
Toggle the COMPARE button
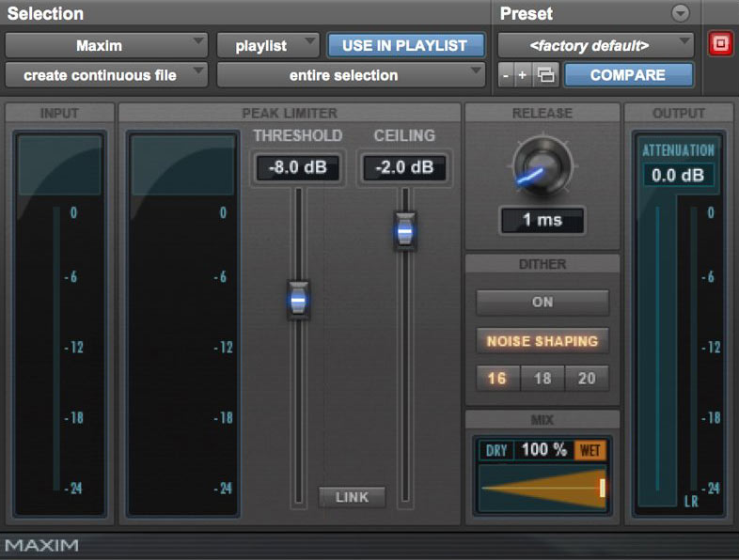coord(628,75)
